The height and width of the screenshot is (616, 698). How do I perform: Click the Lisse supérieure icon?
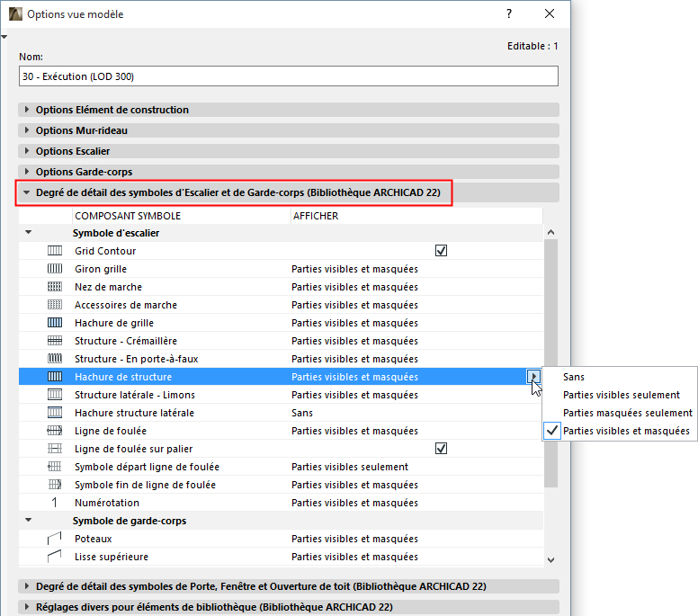(54, 557)
